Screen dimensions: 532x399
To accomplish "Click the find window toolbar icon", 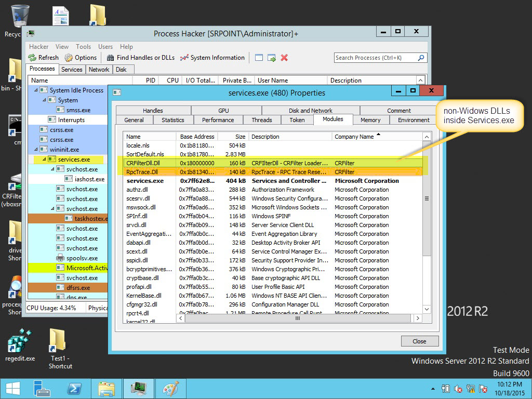I will click(259, 58).
